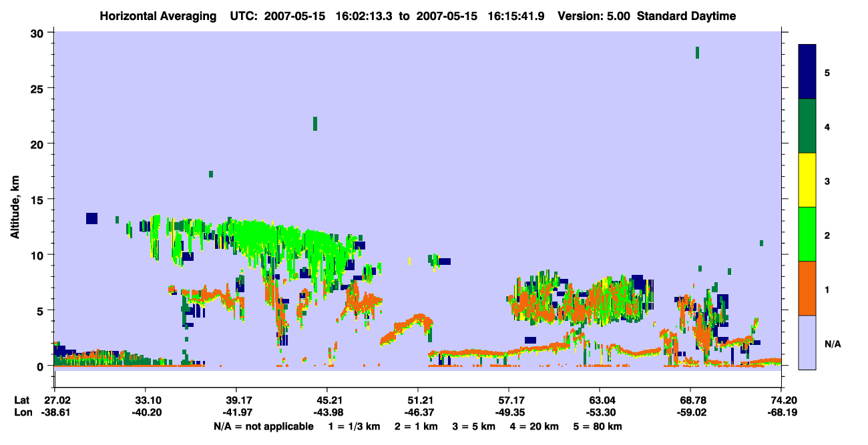
Task: Click the yellow level 3 legend swatch
Action: [x=807, y=180]
